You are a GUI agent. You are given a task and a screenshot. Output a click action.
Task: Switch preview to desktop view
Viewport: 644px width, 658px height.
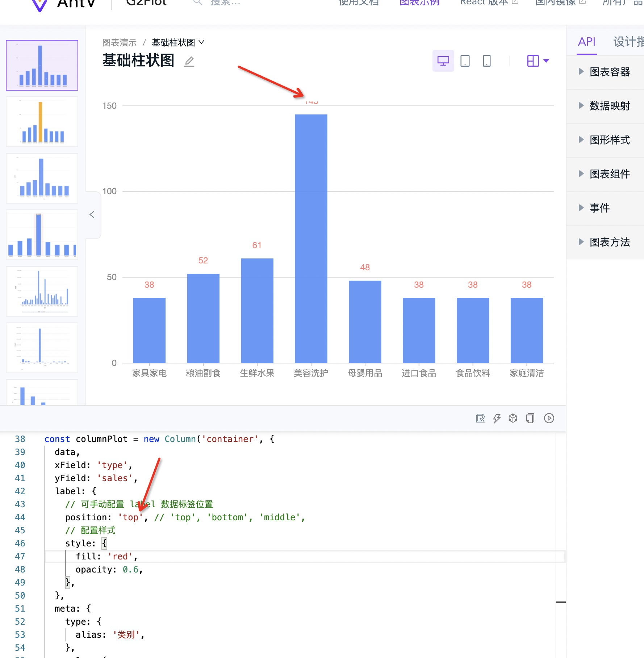(443, 61)
